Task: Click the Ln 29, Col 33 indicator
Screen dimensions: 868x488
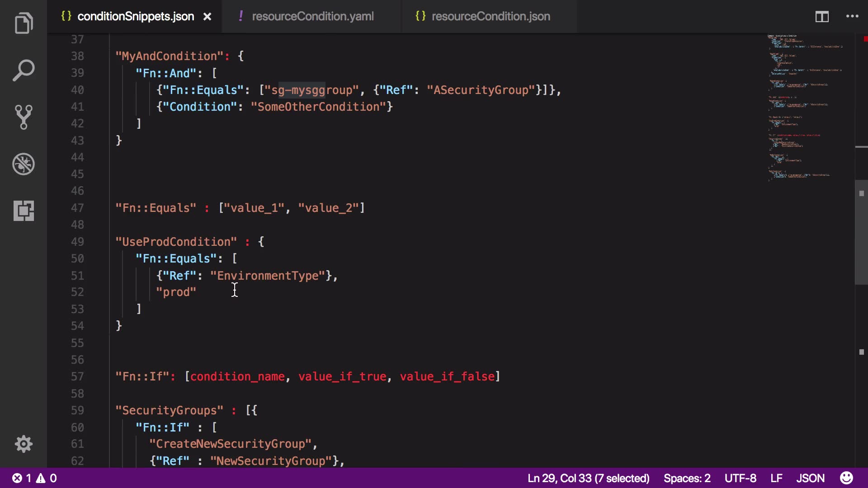Action: 588,478
